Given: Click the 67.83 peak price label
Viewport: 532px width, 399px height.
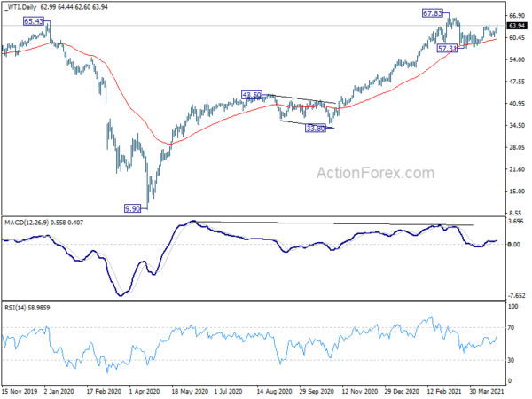Looking at the screenshot, I should pyautogui.click(x=433, y=13).
